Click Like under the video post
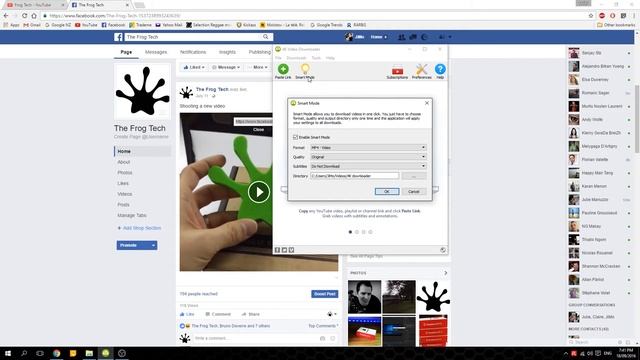The image size is (640, 360). [x=187, y=314]
